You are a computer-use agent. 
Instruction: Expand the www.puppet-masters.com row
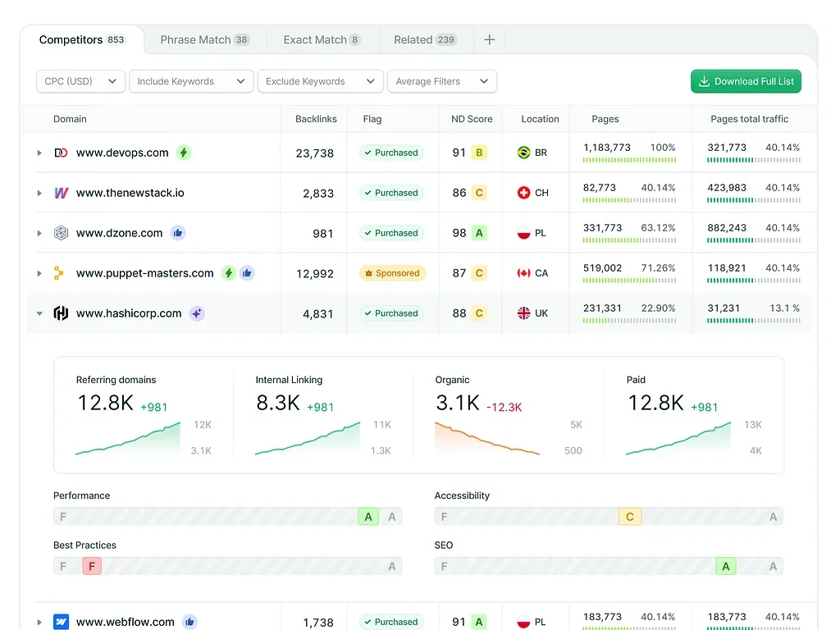39,273
